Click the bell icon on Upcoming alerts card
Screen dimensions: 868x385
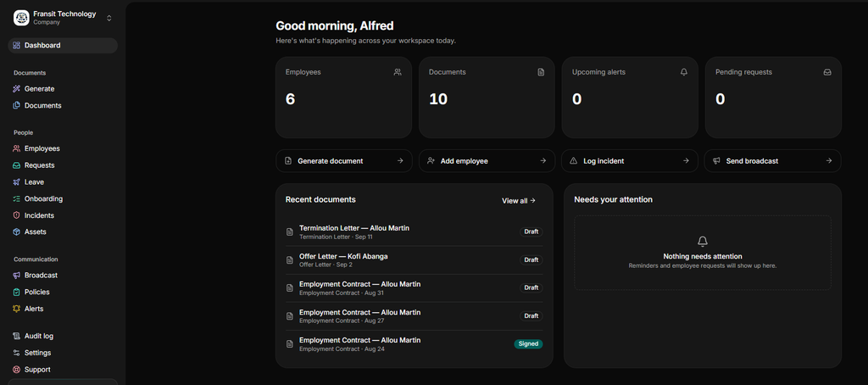(x=684, y=72)
